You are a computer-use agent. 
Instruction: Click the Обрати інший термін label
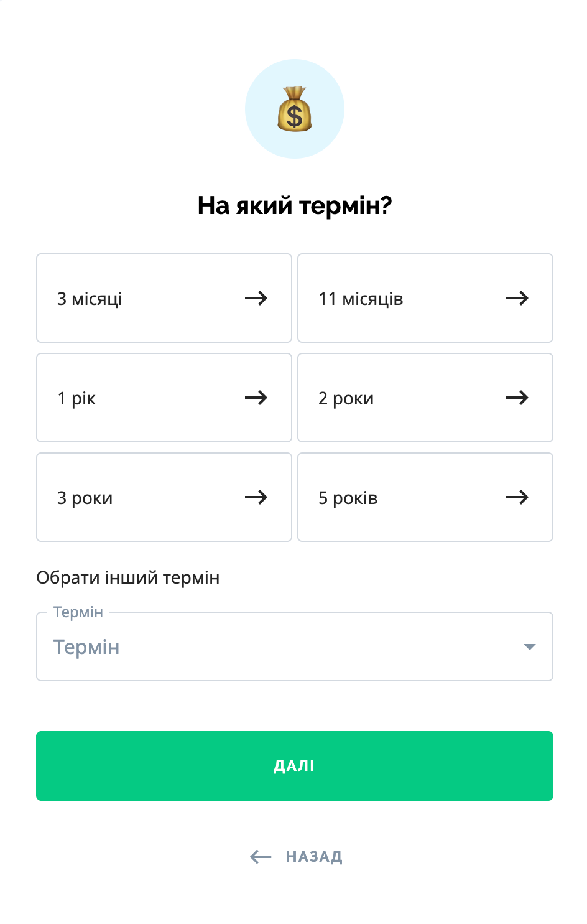tap(128, 577)
